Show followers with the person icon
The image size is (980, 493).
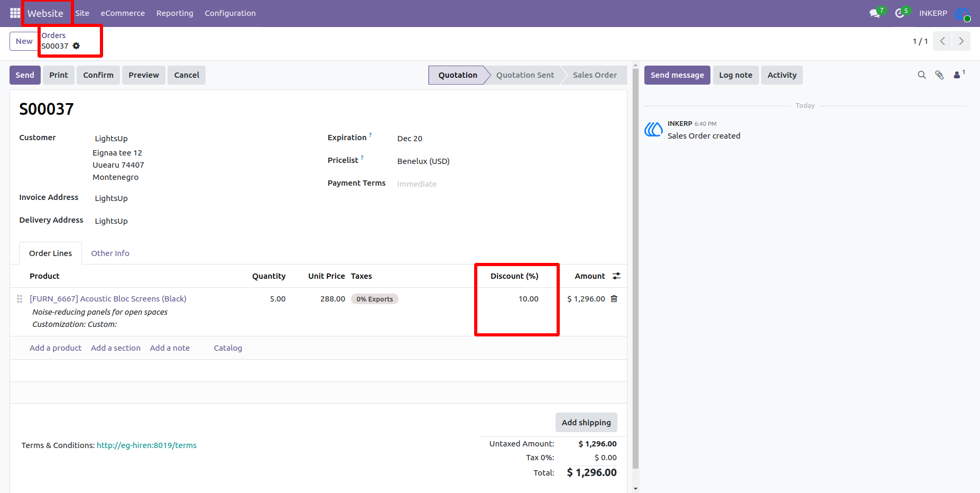(957, 75)
